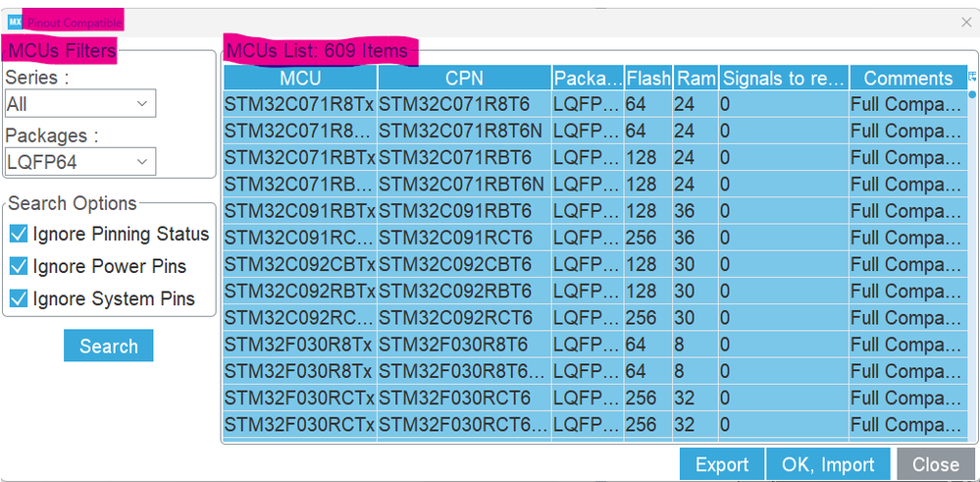Select the STM32C092RBTx MCU cell
980x482 pixels.
[300, 291]
